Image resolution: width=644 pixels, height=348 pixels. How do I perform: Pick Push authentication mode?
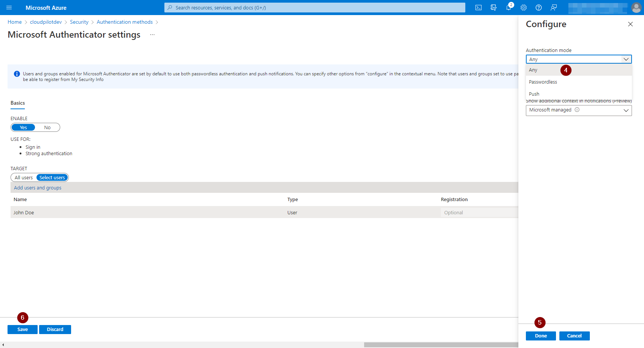(x=579, y=94)
